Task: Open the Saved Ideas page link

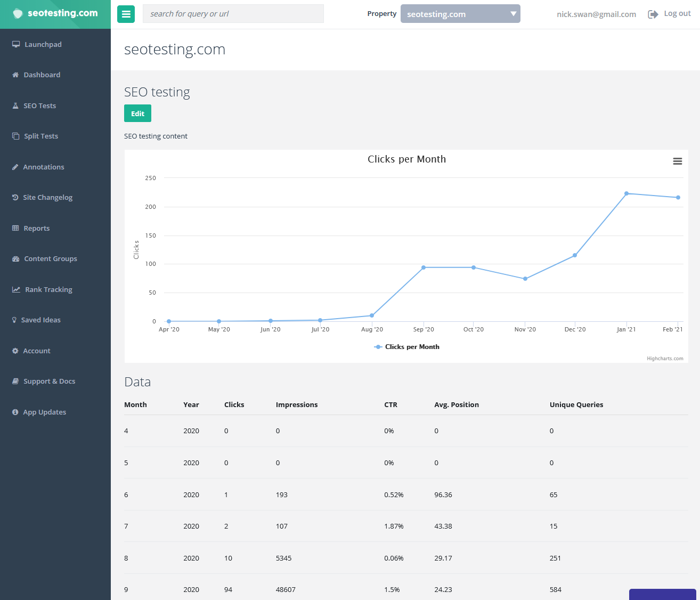Action: pyautogui.click(x=41, y=320)
